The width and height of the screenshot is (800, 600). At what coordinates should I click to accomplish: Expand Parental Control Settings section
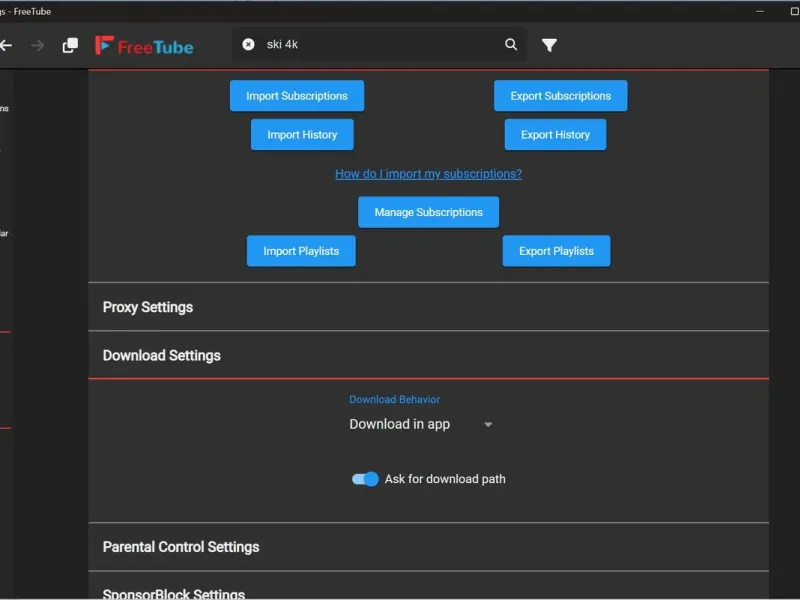click(181, 547)
